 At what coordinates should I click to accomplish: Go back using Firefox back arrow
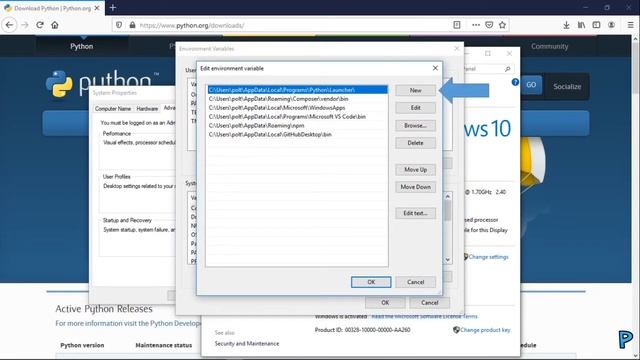pyautogui.click(x=9, y=25)
